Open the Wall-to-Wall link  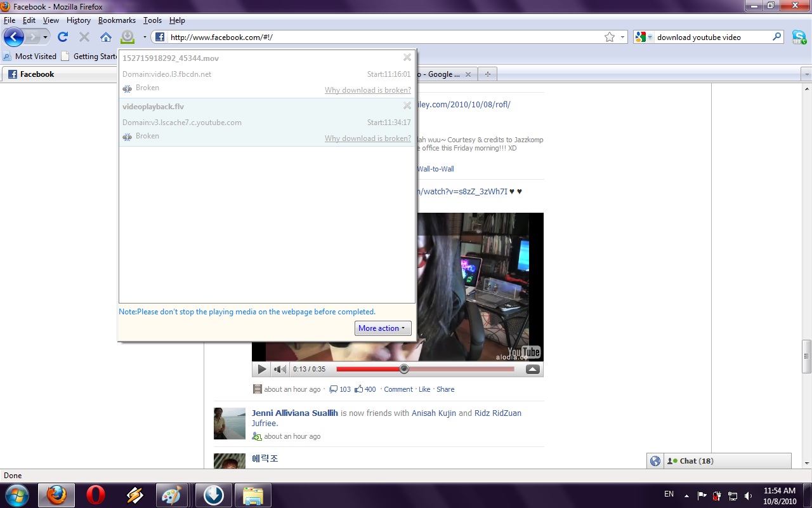pyautogui.click(x=435, y=169)
